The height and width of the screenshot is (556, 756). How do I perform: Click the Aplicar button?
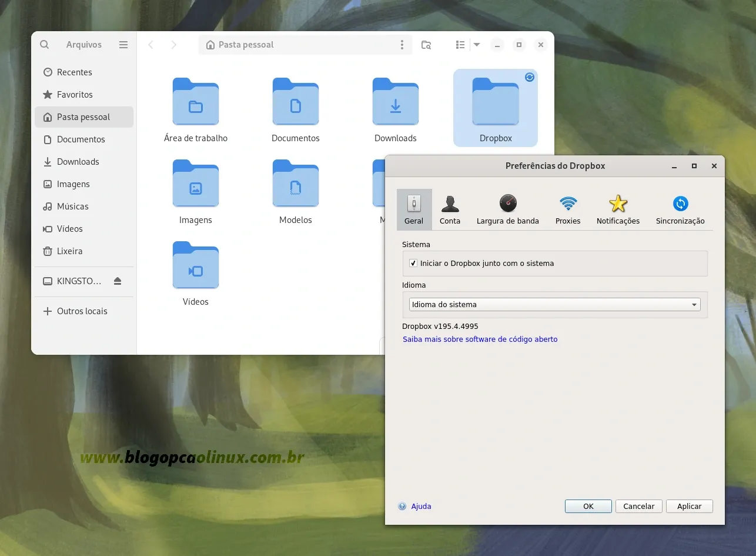[690, 507]
